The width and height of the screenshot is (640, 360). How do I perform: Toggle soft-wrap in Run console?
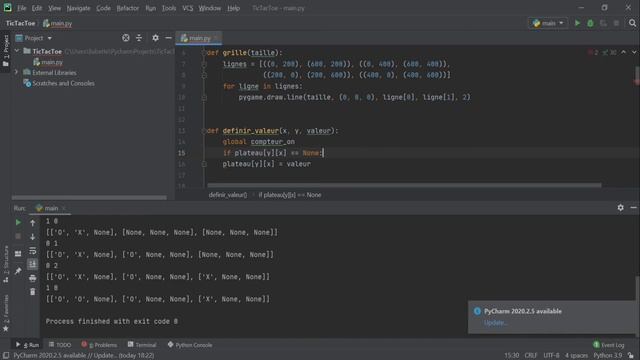pos(33,251)
